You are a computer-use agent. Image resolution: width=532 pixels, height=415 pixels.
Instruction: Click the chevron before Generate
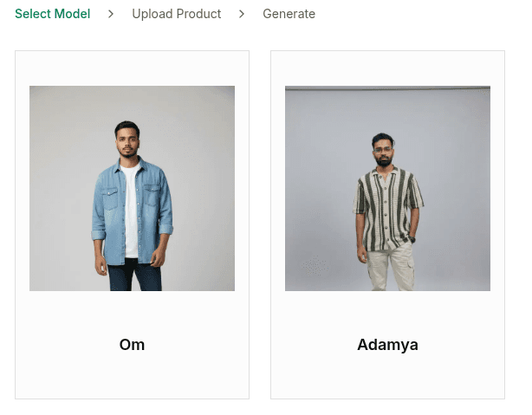[x=242, y=14]
